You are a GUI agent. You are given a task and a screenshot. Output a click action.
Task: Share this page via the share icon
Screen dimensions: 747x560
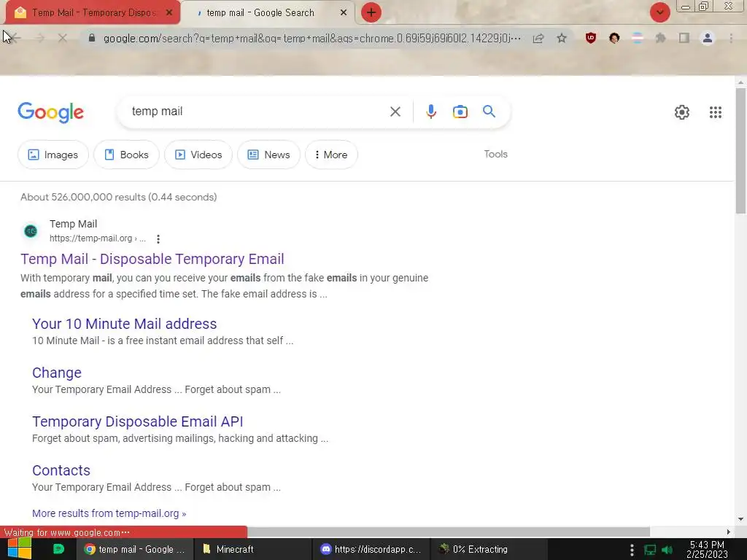tap(538, 38)
